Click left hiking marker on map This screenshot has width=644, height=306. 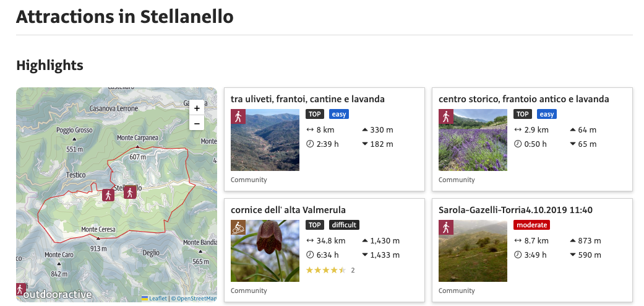[108, 195]
